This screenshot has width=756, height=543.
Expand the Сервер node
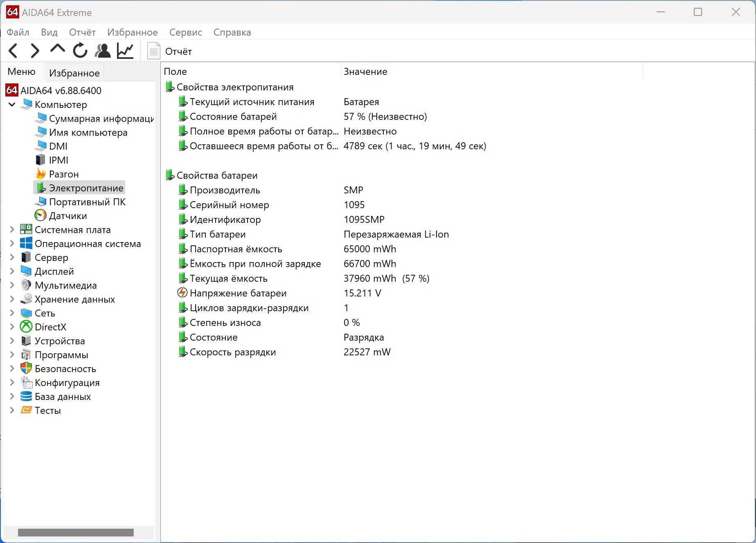coord(12,257)
